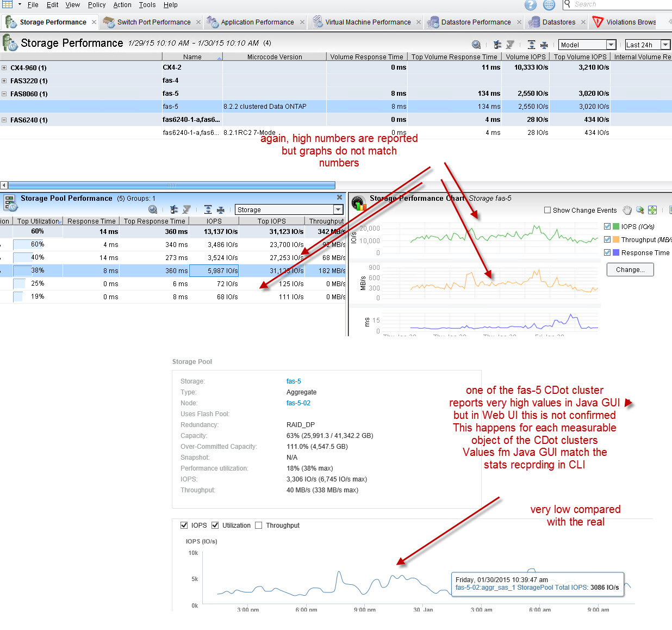
Task: Check the Throughput checkbox in the Web UI graph
Action: click(259, 526)
